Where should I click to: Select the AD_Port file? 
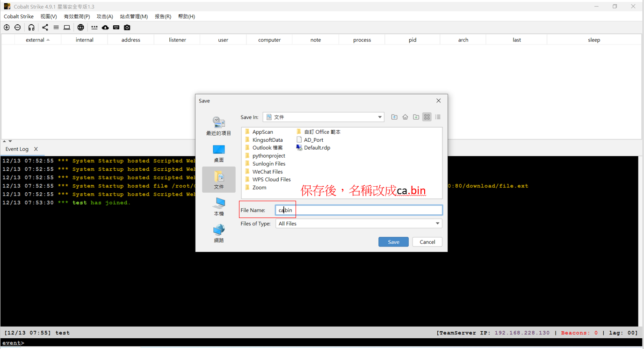click(310, 140)
